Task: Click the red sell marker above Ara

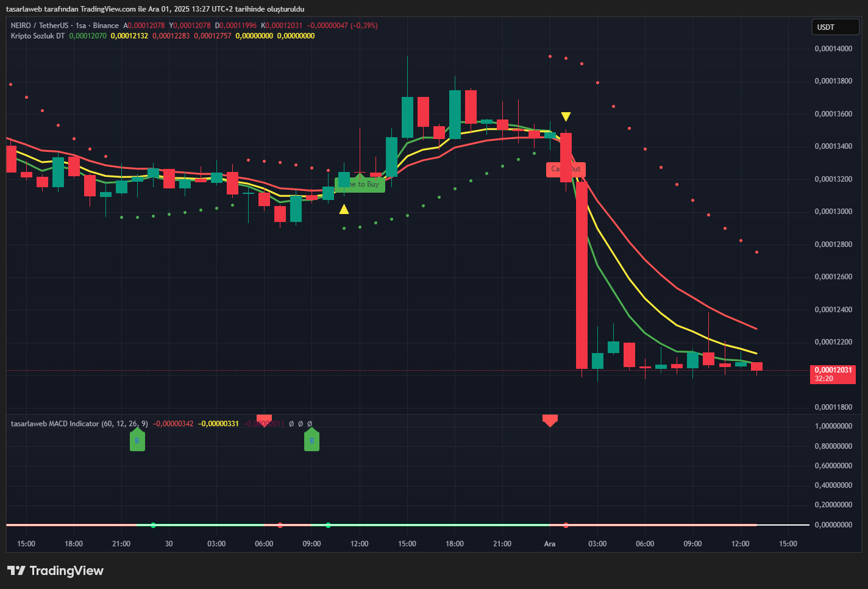Action: 550,420
